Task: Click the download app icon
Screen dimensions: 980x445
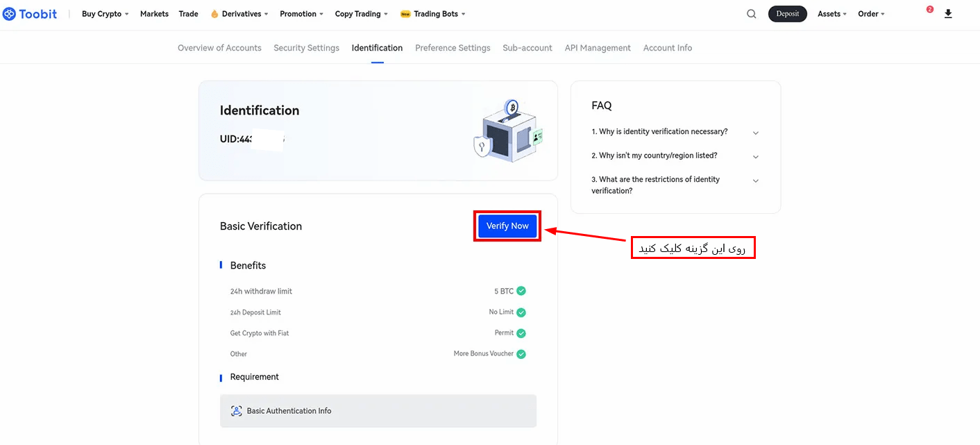Action: pos(948,14)
